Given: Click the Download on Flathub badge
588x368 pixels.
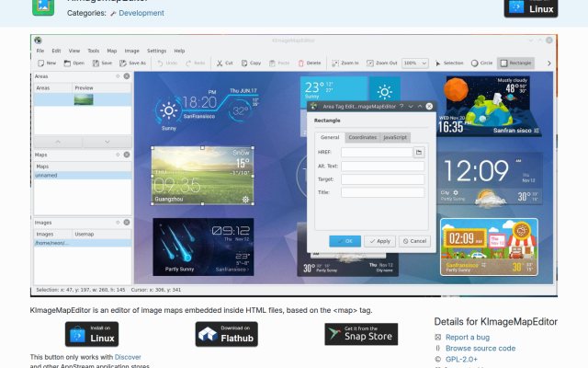Looking at the screenshot, I should [227, 334].
